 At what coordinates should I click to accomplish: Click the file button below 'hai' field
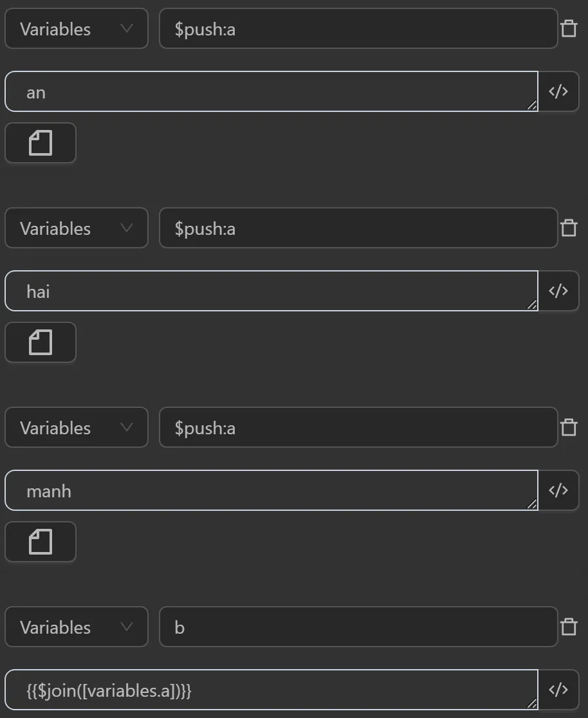point(41,342)
